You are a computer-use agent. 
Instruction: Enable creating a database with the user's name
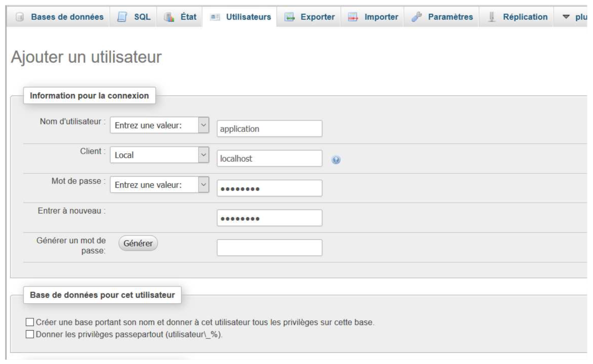pyautogui.click(x=30, y=322)
